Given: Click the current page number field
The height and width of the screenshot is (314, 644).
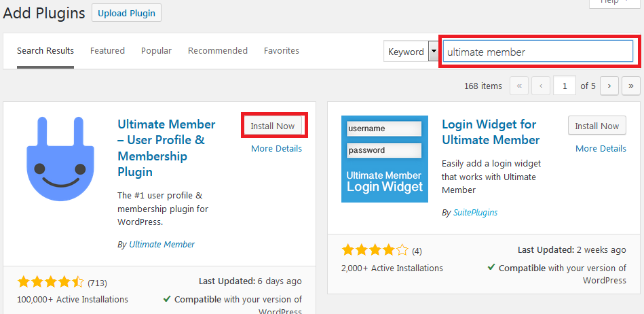Looking at the screenshot, I should click(565, 86).
